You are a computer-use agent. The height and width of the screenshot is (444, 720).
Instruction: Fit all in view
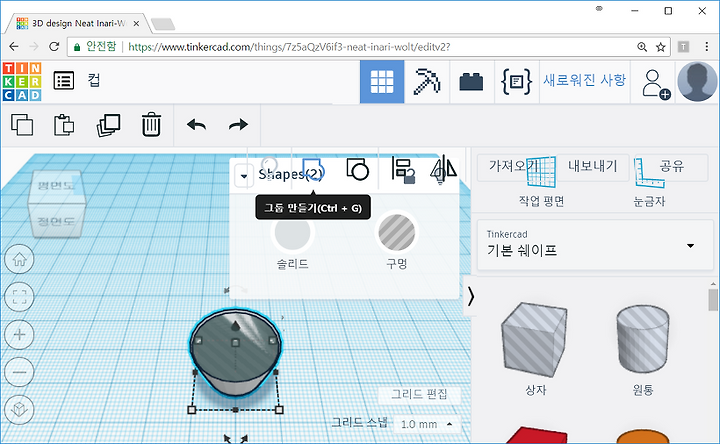19,297
